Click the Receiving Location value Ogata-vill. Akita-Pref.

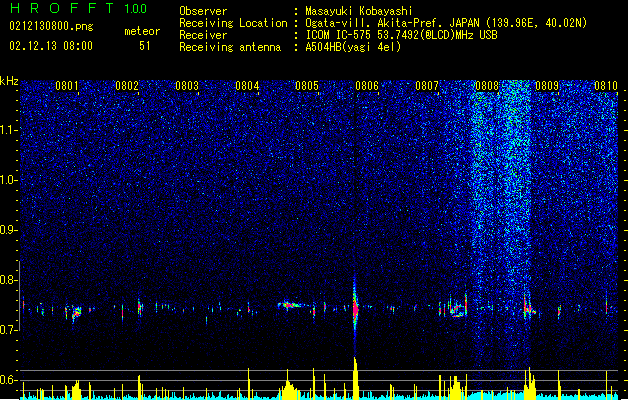374,23
